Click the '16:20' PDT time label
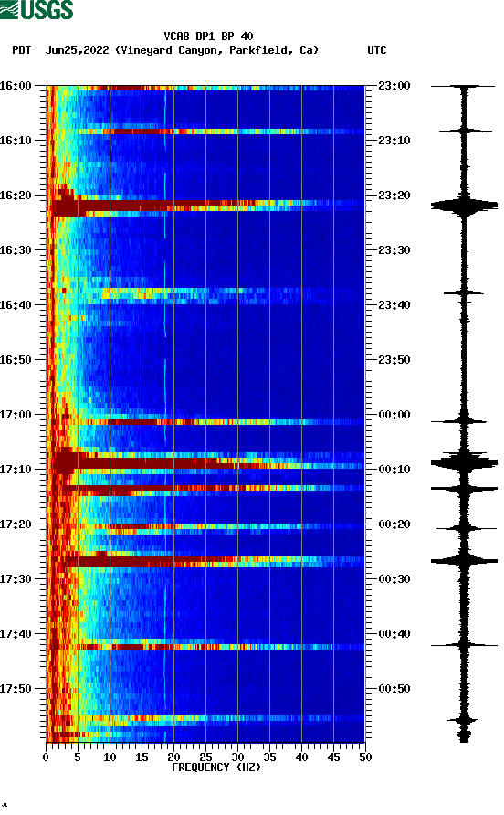Screen dimensions: 504x815 16,196
